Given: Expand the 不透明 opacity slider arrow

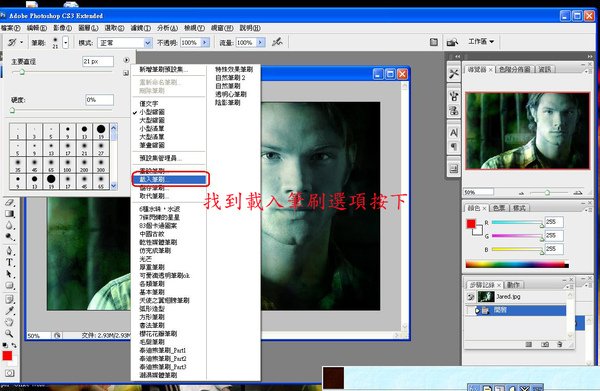Looking at the screenshot, I should pyautogui.click(x=205, y=42).
